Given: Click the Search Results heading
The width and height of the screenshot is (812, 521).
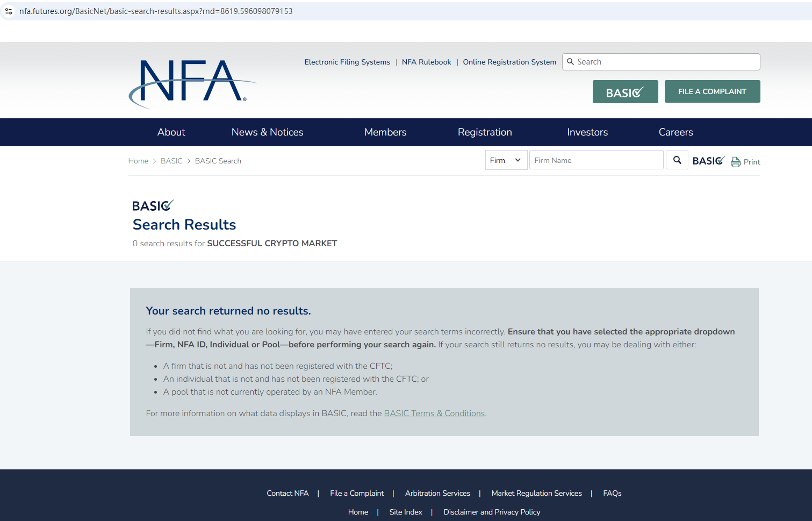Looking at the screenshot, I should tap(184, 225).
